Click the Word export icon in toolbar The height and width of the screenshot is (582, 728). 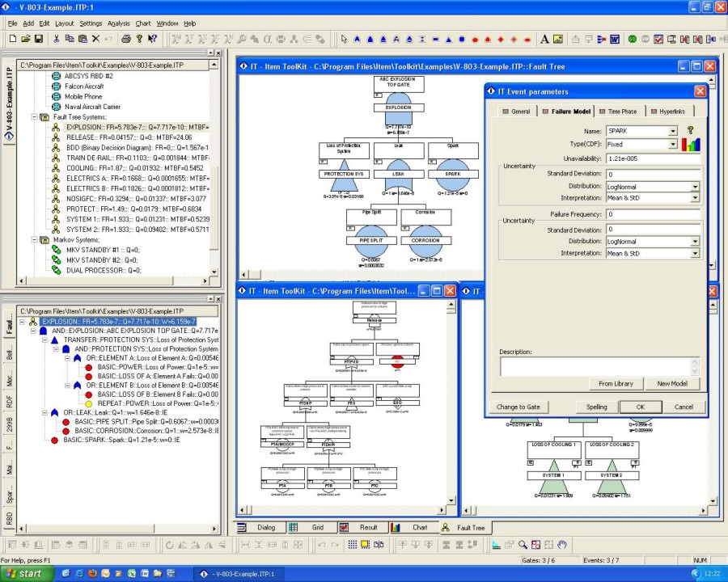tap(615, 39)
